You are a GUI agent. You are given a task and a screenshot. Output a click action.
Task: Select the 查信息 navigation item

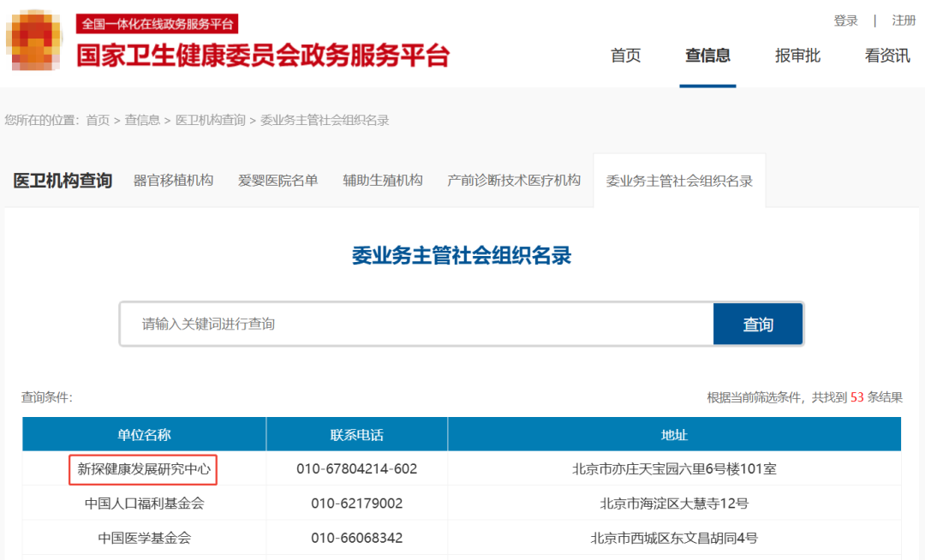click(x=708, y=56)
